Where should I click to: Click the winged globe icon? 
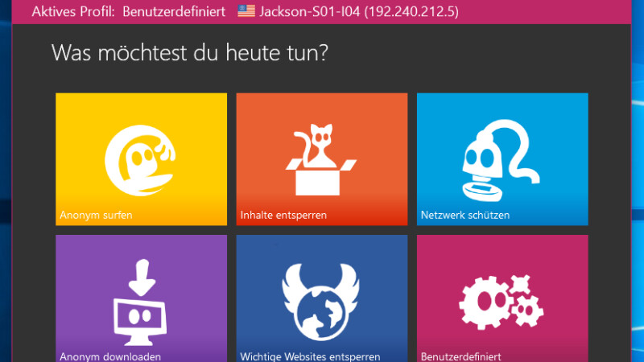pyautogui.click(x=320, y=302)
